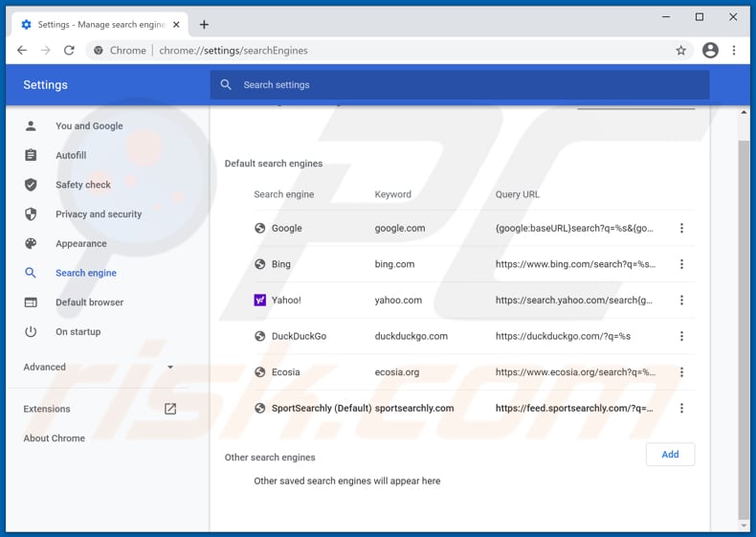Open About Chrome page
This screenshot has width=756, height=537.
pyautogui.click(x=54, y=438)
